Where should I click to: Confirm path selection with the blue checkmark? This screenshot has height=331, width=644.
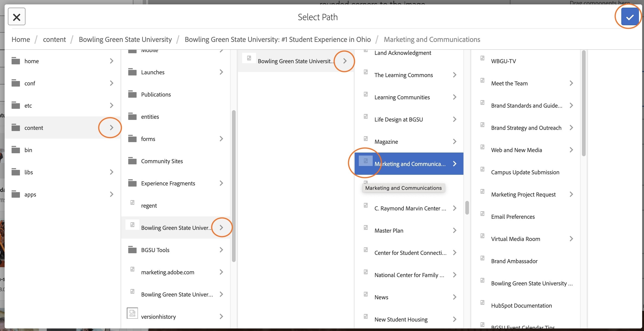[x=630, y=17]
